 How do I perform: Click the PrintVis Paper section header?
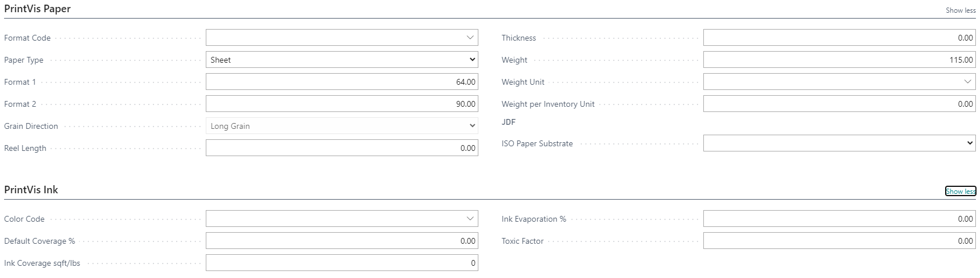tap(37, 9)
